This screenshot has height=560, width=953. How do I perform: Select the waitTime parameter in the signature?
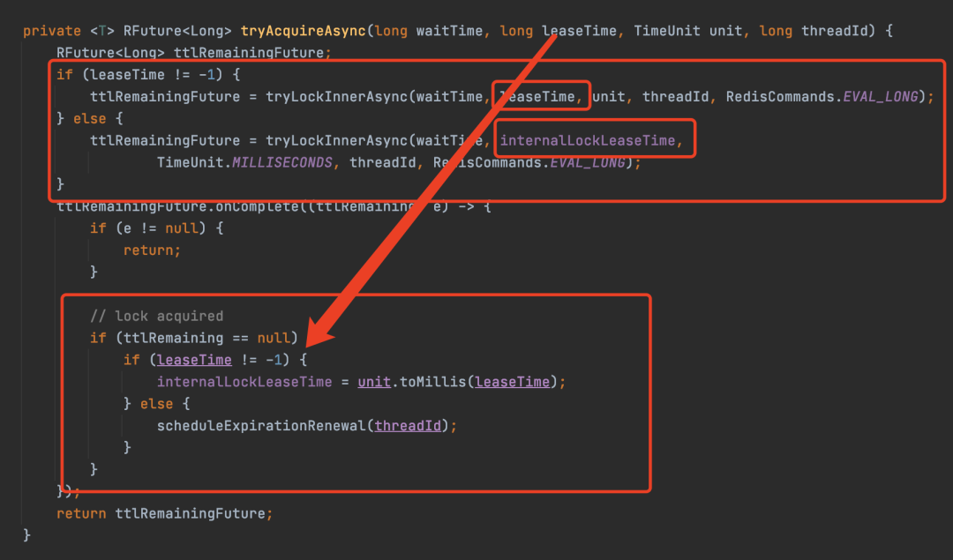tap(449, 31)
